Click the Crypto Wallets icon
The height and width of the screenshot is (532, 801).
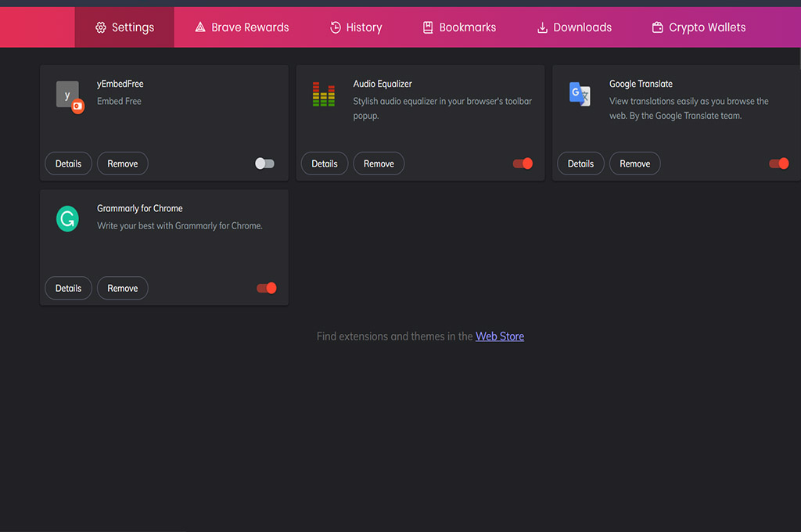pyautogui.click(x=657, y=27)
